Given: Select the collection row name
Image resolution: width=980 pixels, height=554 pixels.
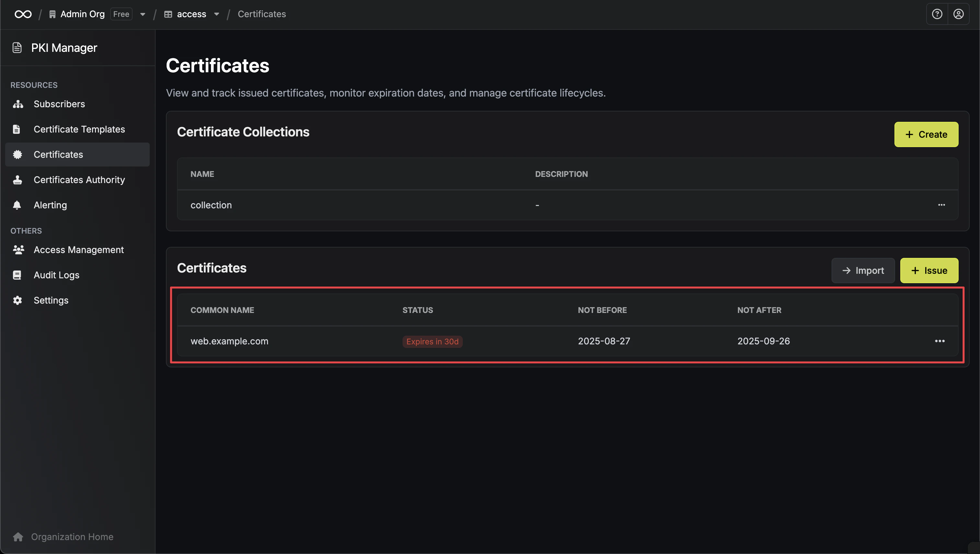Looking at the screenshot, I should (211, 205).
